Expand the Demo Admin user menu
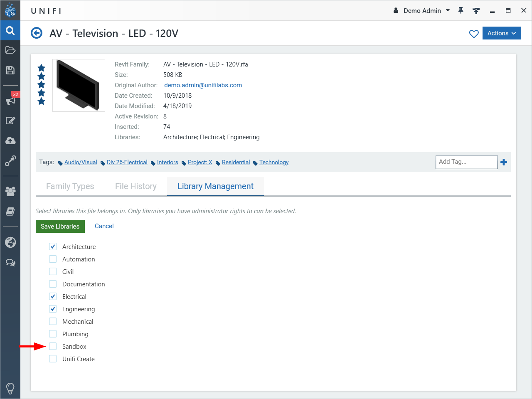 coord(448,10)
